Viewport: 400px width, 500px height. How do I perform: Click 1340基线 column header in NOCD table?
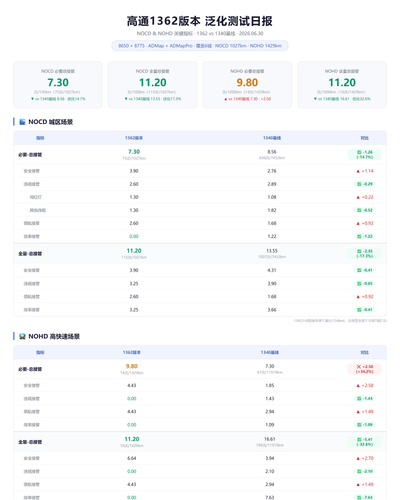coord(272,138)
